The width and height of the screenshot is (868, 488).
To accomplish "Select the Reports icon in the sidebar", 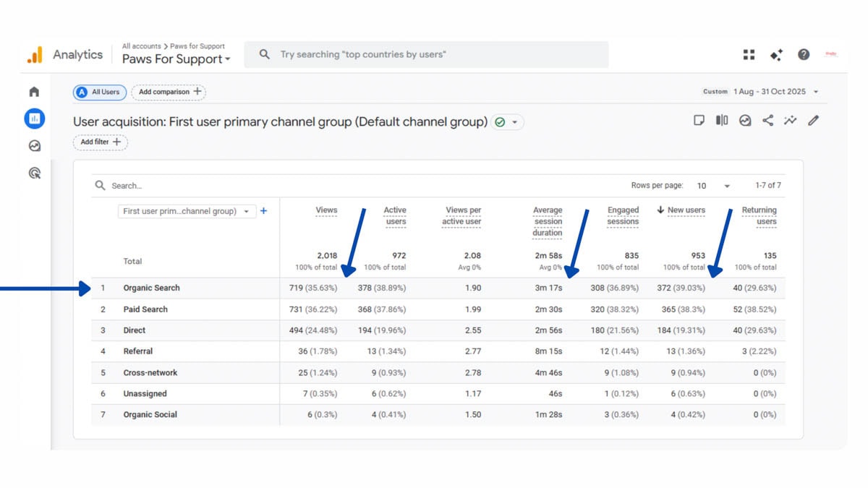I will coord(34,119).
